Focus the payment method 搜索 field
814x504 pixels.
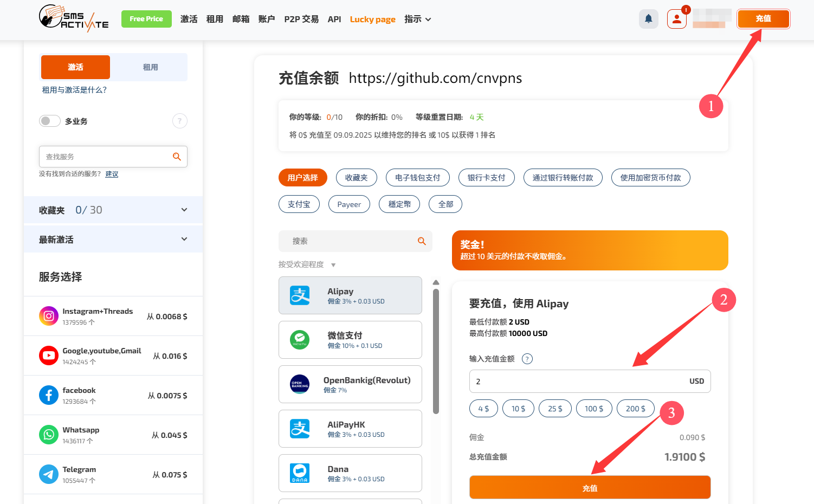(356, 241)
